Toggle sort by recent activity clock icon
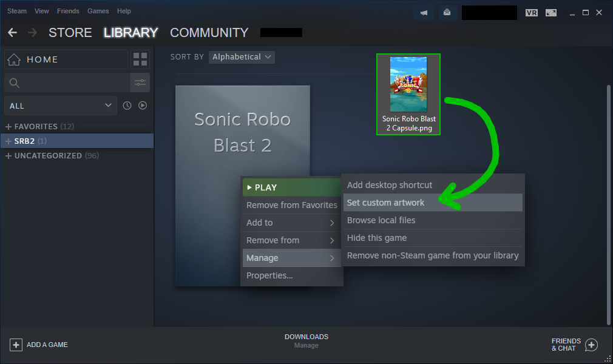The width and height of the screenshot is (613, 364). coord(127,106)
